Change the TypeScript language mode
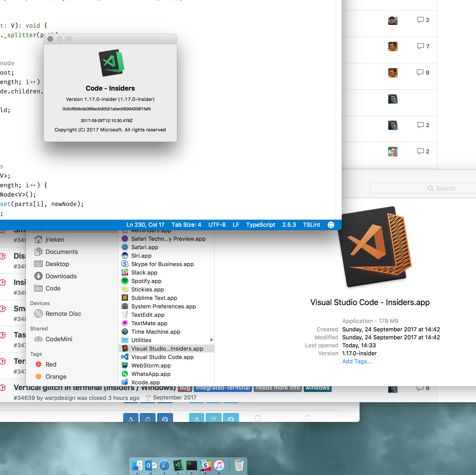Image resolution: width=476 pixels, height=475 pixels. (261, 225)
